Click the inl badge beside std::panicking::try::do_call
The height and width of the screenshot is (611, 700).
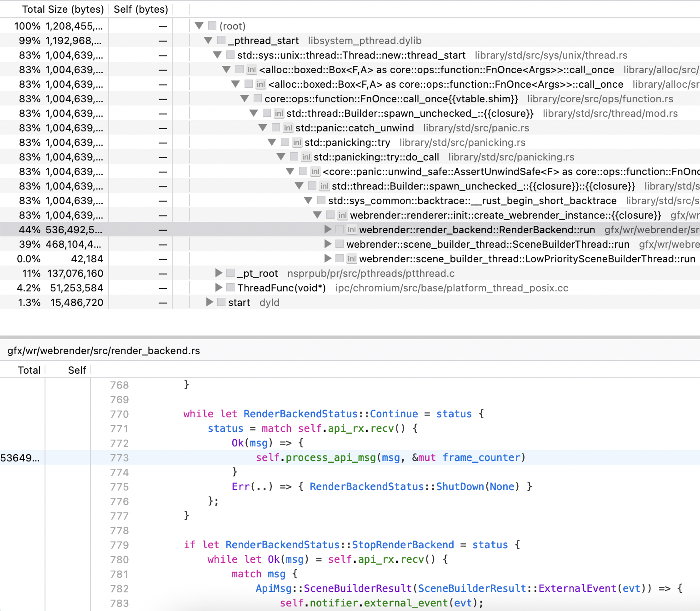point(306,157)
